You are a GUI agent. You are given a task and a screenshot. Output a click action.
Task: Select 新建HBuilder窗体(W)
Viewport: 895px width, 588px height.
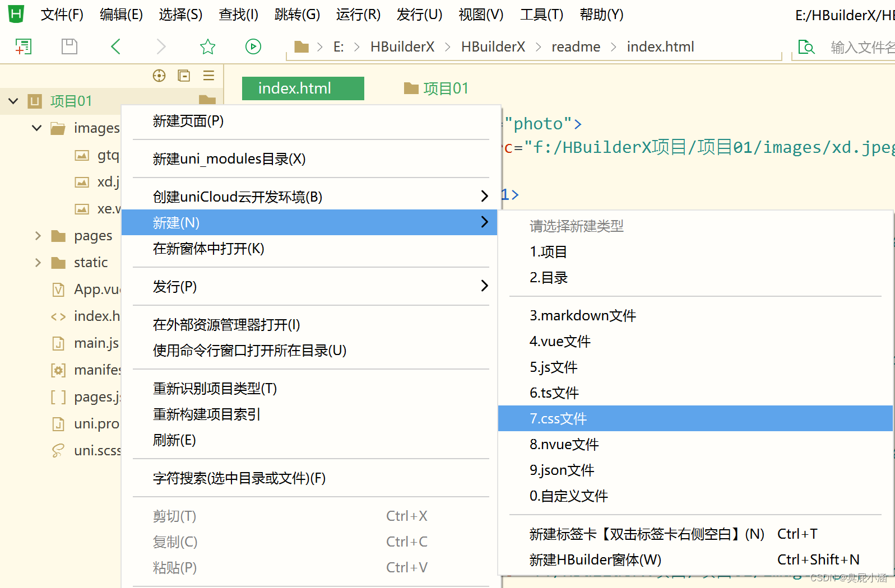tap(695, 560)
